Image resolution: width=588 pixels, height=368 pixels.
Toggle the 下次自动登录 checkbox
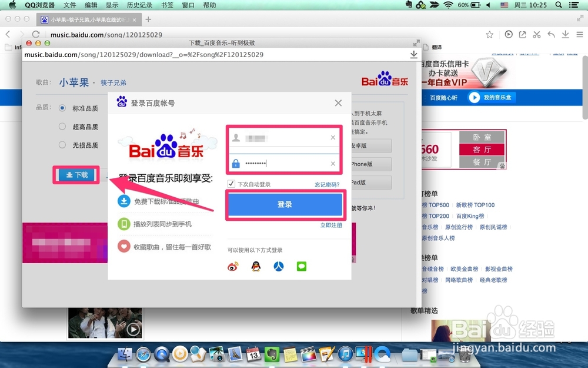(x=231, y=184)
